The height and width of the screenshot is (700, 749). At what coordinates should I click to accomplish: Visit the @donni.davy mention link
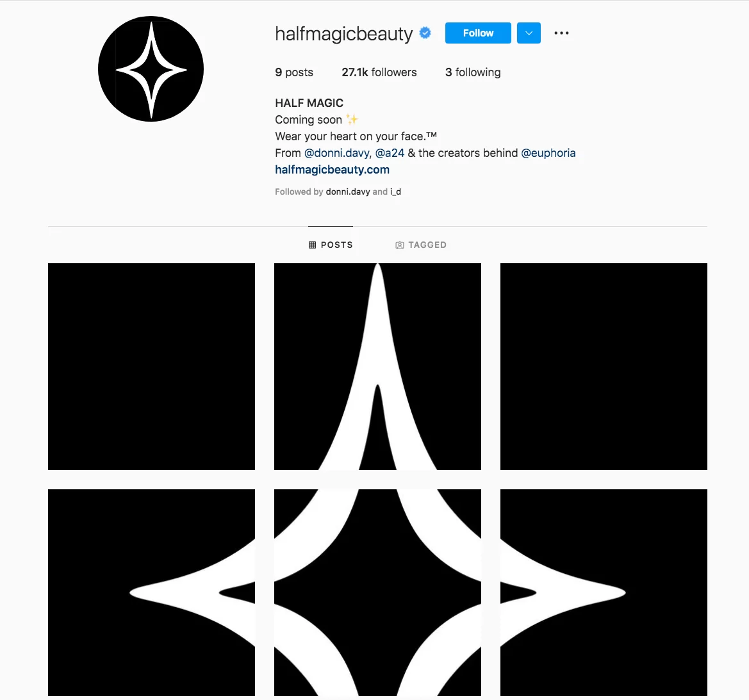(337, 153)
